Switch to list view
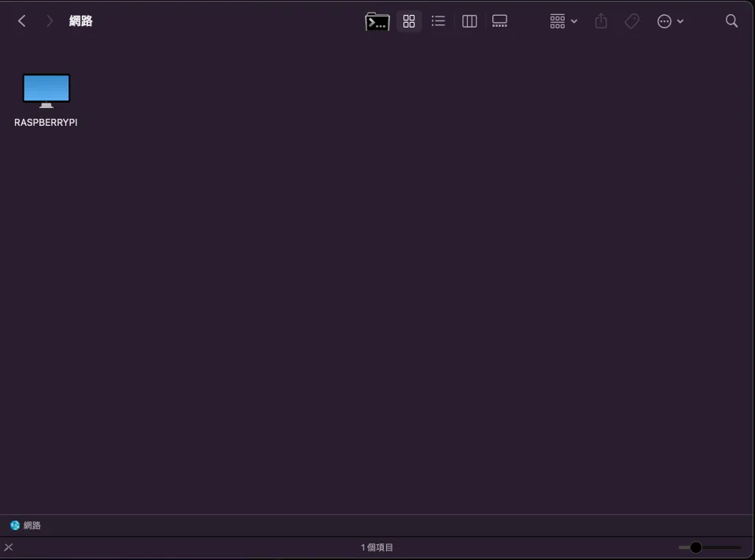 tap(438, 21)
